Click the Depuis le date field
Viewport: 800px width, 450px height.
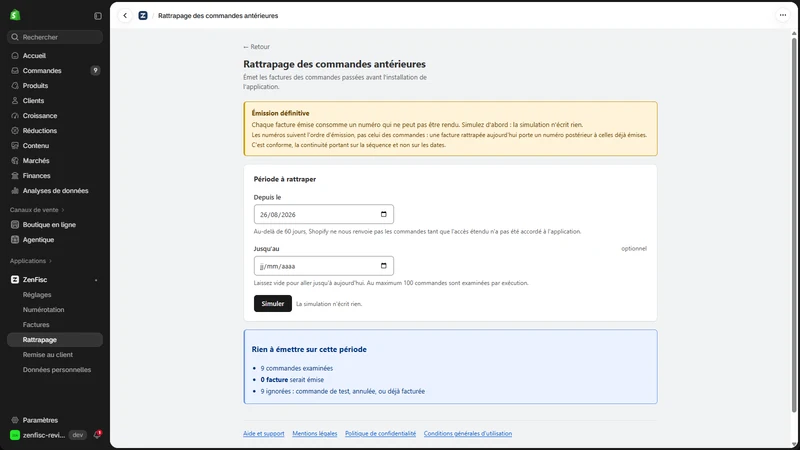click(324, 214)
